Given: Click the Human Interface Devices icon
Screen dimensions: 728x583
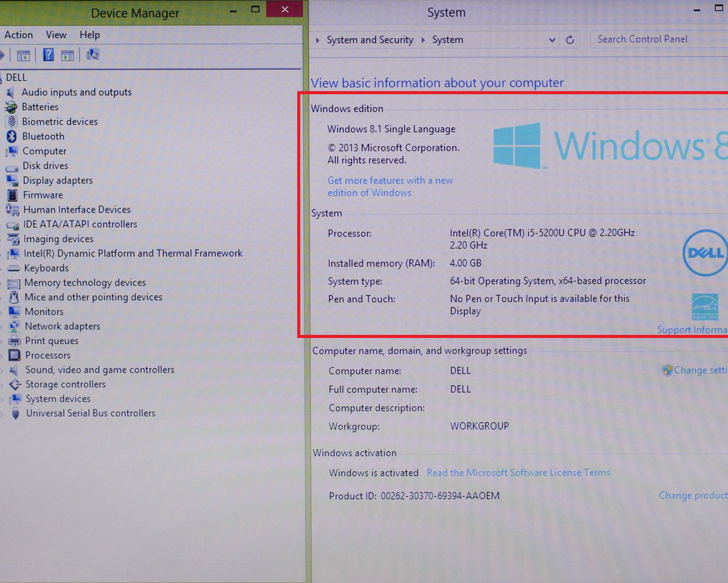Looking at the screenshot, I should [x=12, y=209].
